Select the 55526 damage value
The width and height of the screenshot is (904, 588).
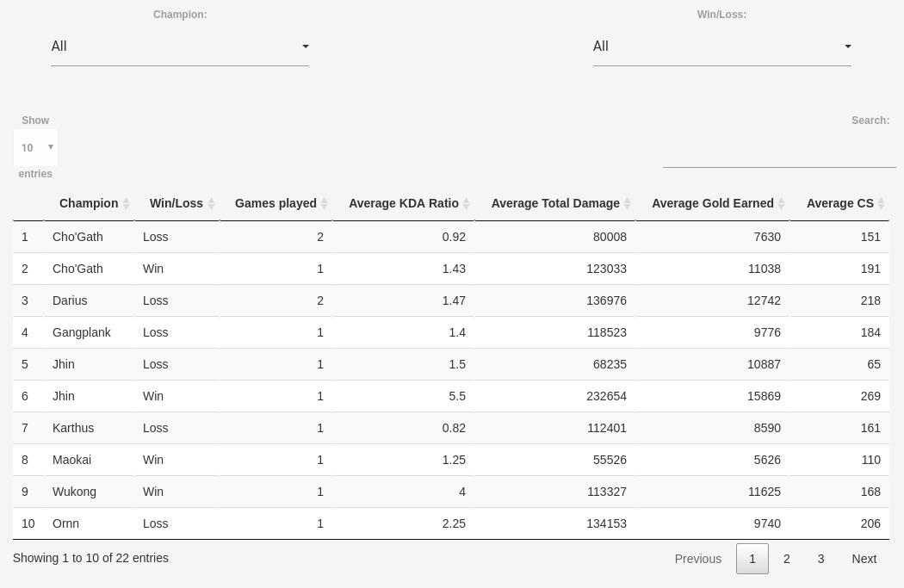click(x=610, y=460)
